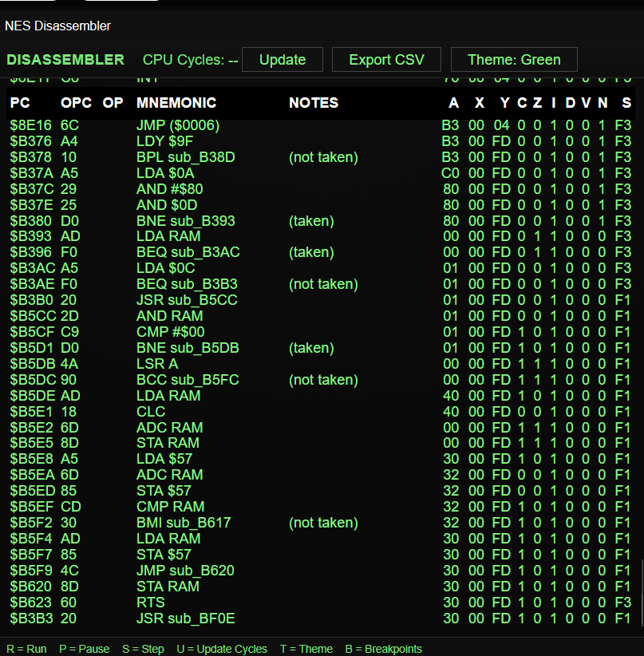
Task: Click the V flag column header
Action: (x=586, y=103)
